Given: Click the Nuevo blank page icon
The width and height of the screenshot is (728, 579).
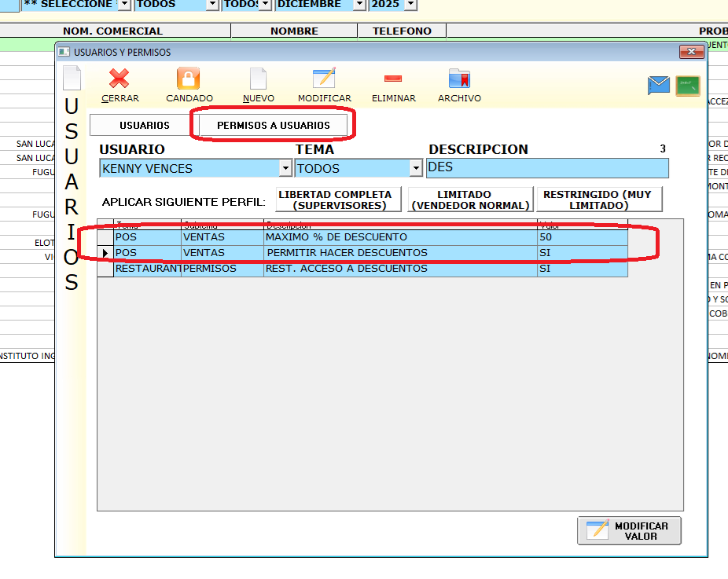Looking at the screenshot, I should (x=258, y=79).
